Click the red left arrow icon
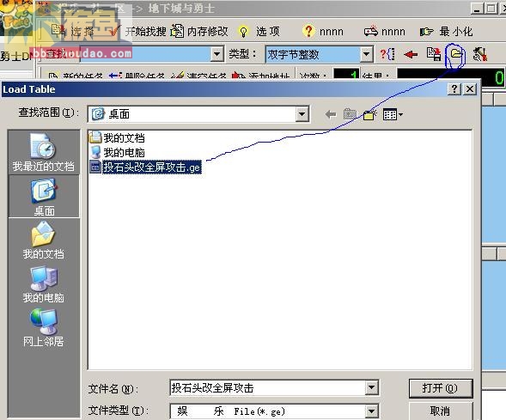 (411, 54)
